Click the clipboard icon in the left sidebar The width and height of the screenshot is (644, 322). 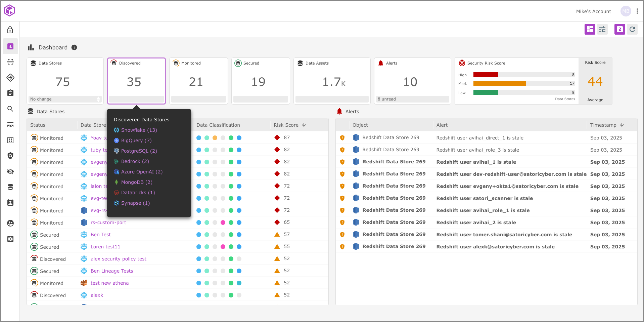(10, 93)
